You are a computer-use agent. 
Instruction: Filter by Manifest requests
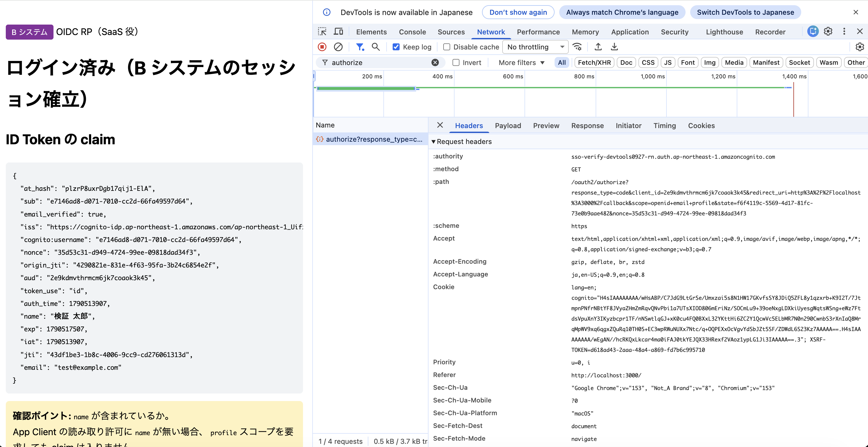coord(766,62)
